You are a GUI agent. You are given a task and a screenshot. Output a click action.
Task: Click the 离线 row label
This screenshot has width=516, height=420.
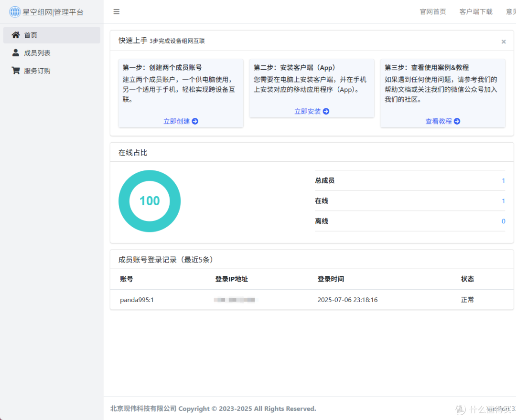click(321, 221)
